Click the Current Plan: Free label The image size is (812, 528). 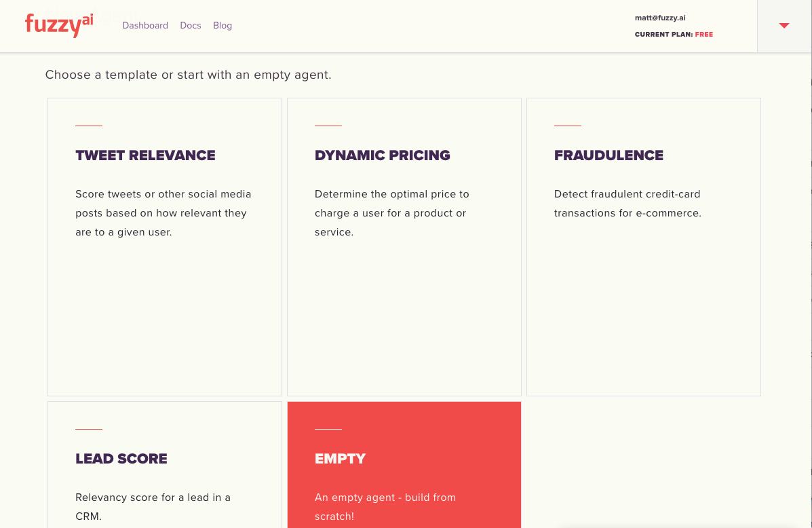[x=674, y=34]
